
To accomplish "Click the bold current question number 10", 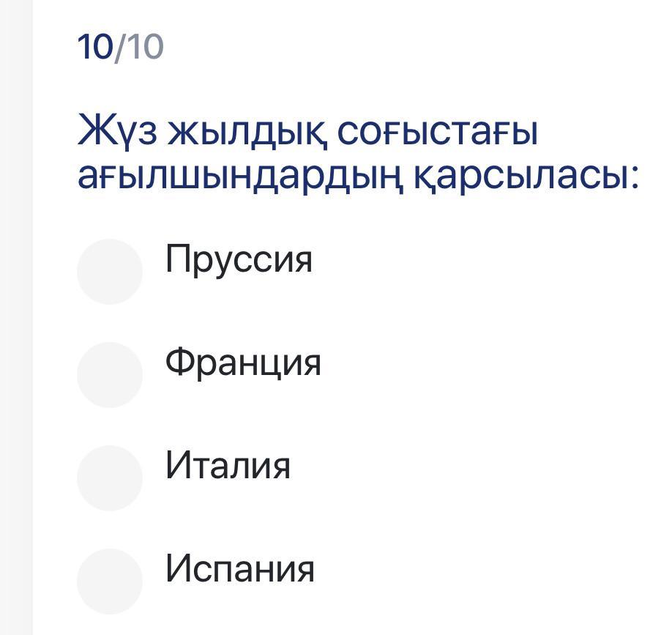I will point(95,48).
